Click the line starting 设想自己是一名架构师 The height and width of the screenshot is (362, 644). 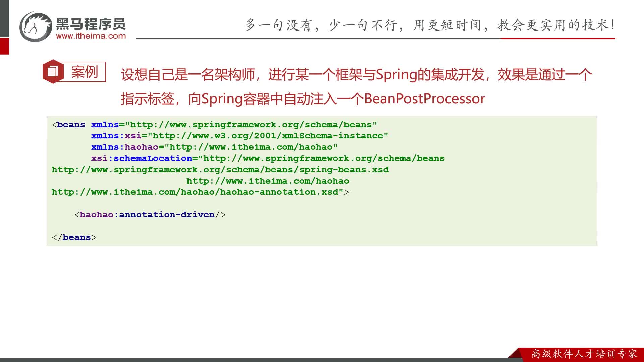coord(356,75)
